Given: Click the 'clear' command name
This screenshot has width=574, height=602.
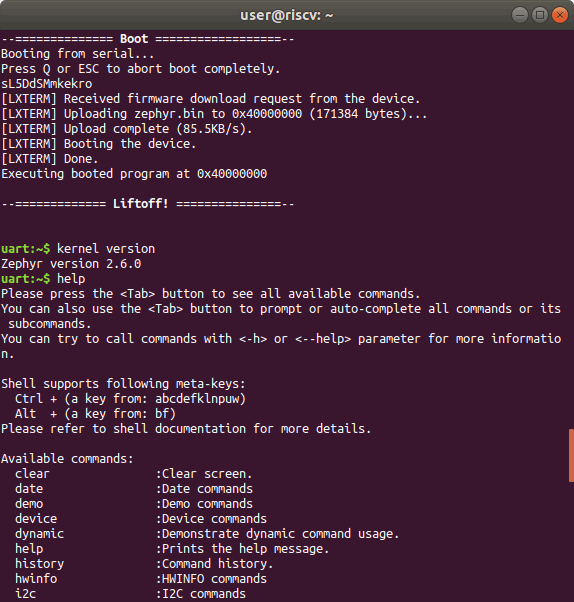Looking at the screenshot, I should (x=32, y=473).
